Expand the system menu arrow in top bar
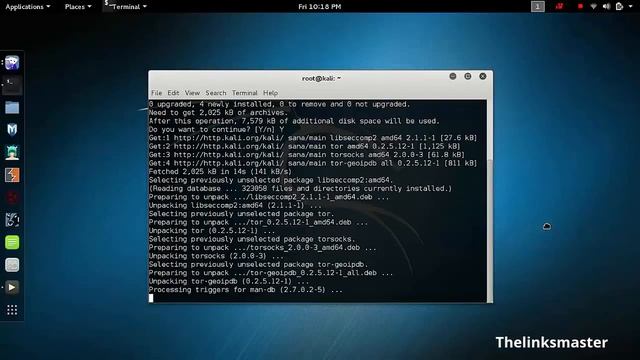Screen dimensions: 640x360 coord(631,7)
